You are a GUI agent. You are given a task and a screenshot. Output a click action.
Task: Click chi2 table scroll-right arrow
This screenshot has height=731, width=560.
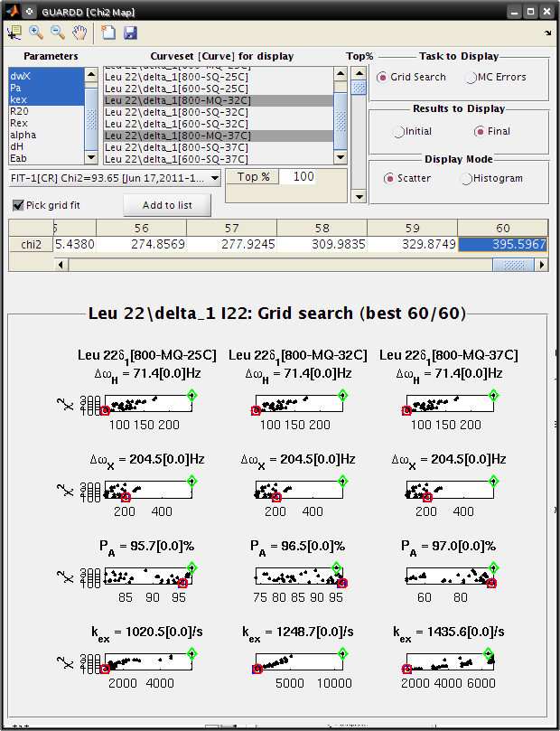point(541,265)
